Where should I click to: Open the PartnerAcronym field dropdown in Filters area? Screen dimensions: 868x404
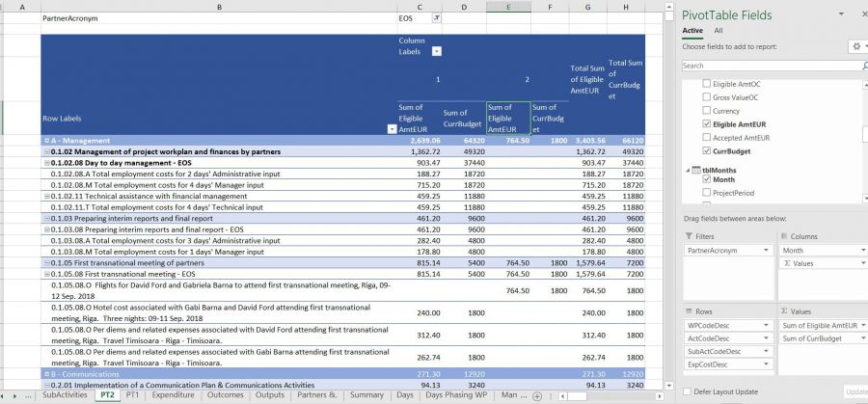click(x=767, y=250)
